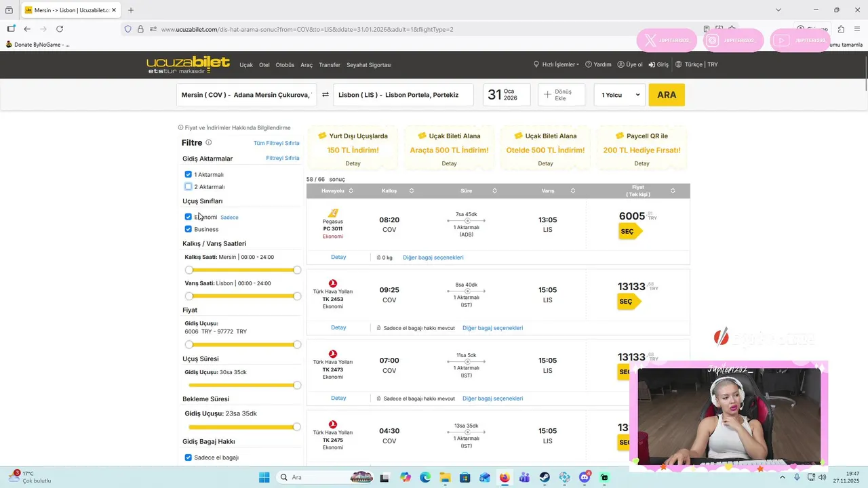Select SEÇ for the 6005 TRY Pegasus flight
The image size is (868, 488).
pyautogui.click(x=629, y=232)
